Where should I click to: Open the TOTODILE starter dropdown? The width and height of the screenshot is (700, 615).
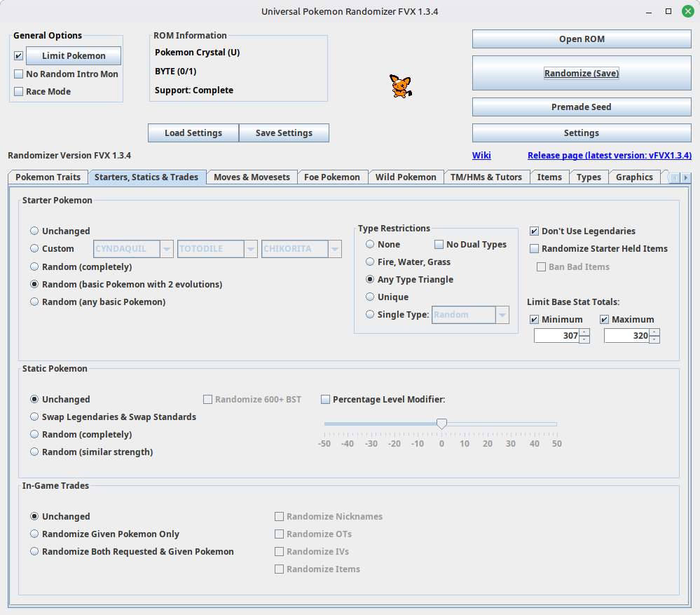[x=249, y=248]
